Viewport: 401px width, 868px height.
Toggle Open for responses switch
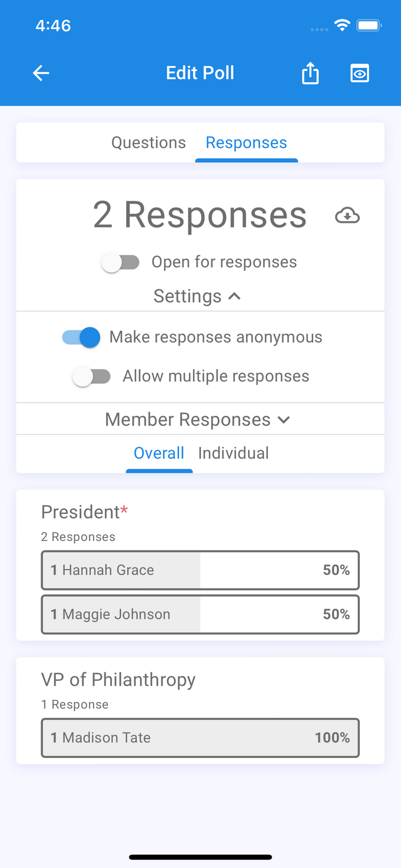coord(121,262)
